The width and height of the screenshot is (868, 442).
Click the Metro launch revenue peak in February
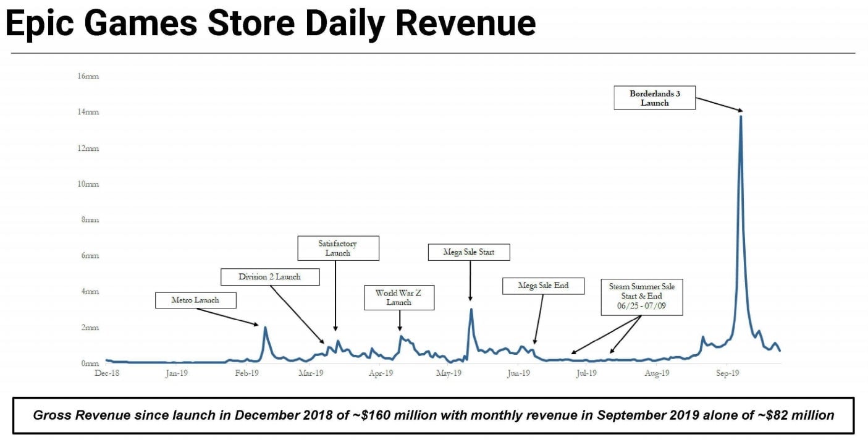point(265,328)
